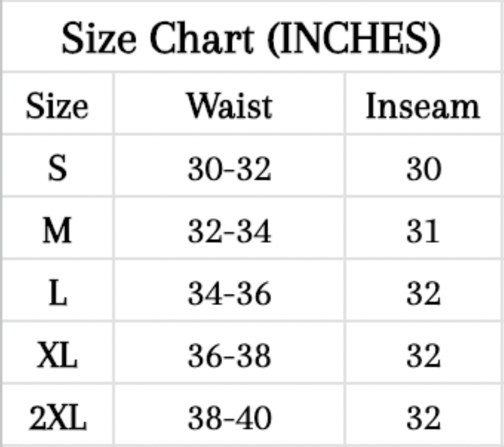Image resolution: width=504 pixels, height=447 pixels.
Task: Select the 38-40 waist cell
Action: coord(229,418)
